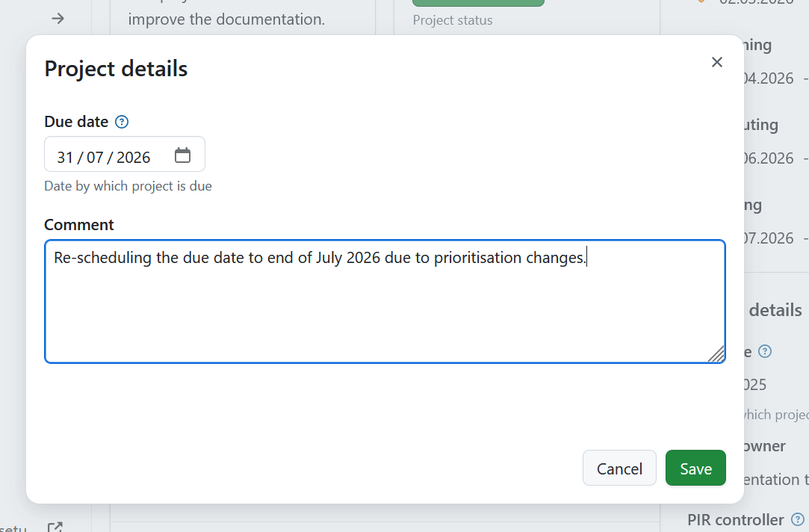Viewport: 809px width, 532px height.
Task: Select the day segment of the due date
Action: click(x=64, y=157)
